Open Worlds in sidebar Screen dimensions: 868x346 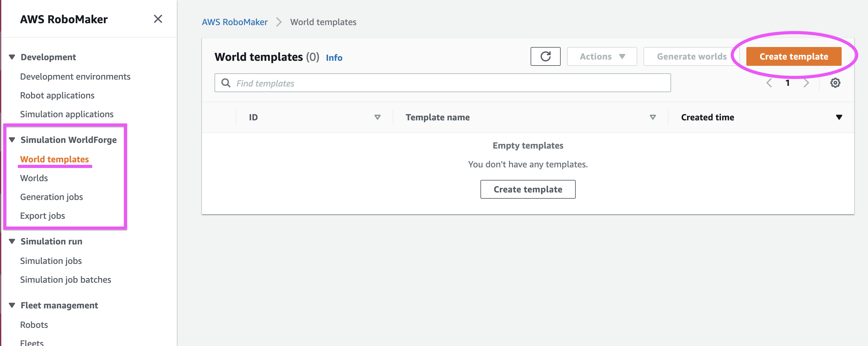(34, 178)
